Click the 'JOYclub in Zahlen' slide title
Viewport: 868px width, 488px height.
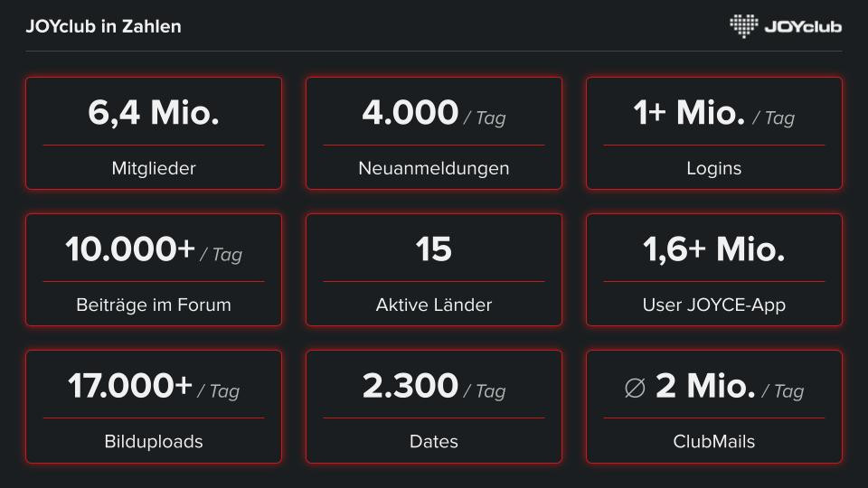coord(103,26)
